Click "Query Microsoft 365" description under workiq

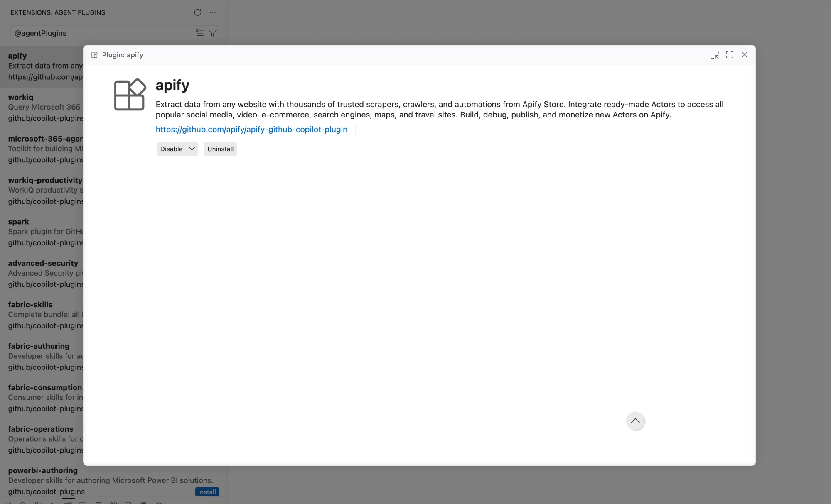click(44, 107)
